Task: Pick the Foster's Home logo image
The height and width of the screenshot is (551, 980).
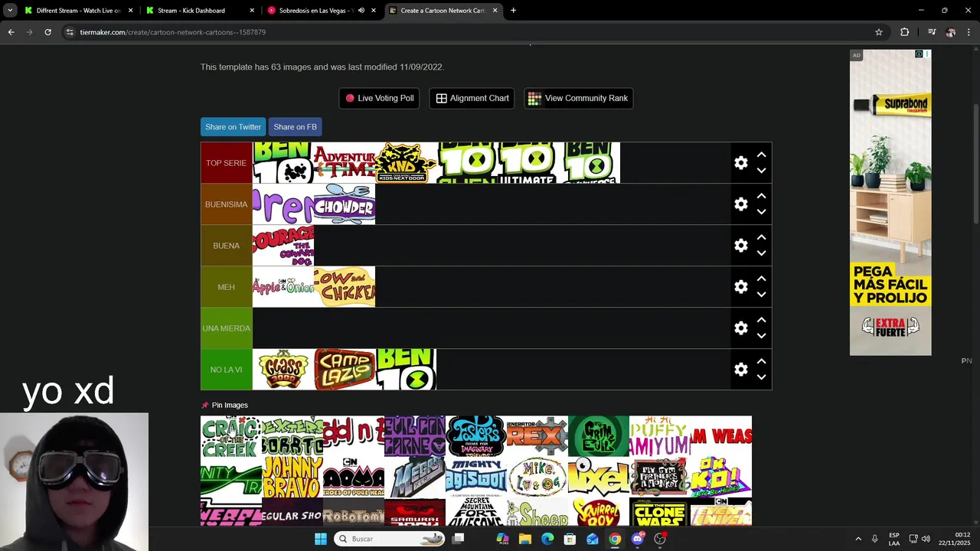Action: coord(476,436)
